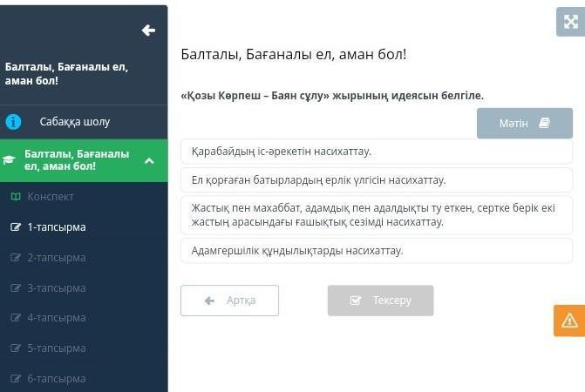Screen dimensions: 585x392
Task: Click the fullscreen expand icon
Action: tap(569, 22)
